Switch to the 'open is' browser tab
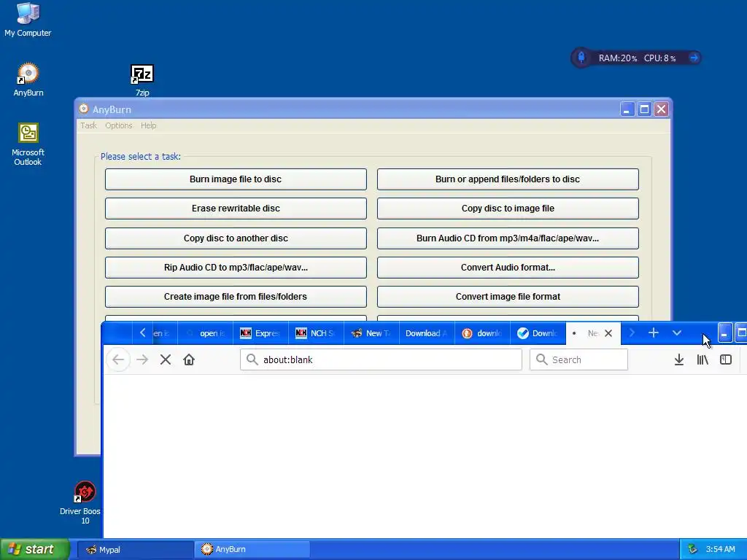 (205, 333)
